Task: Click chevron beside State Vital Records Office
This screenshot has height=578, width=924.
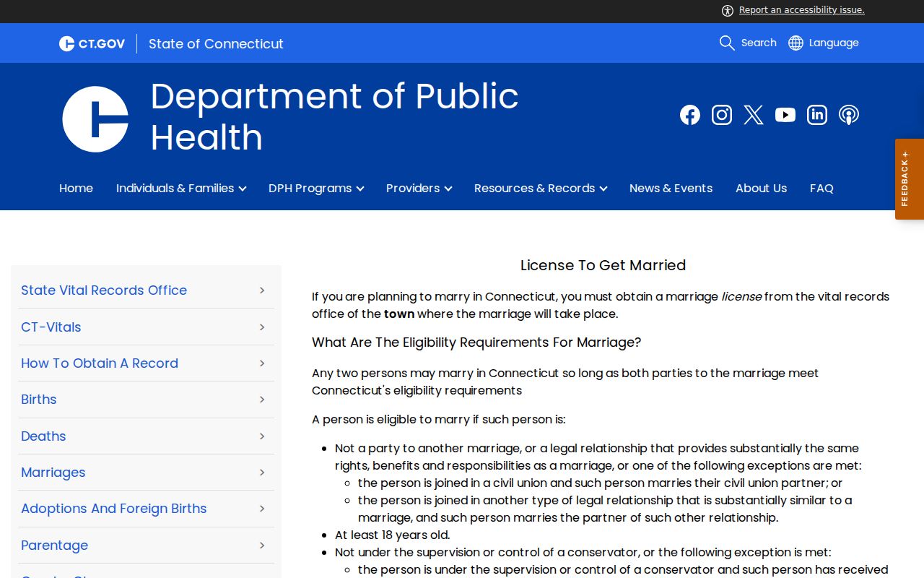Action: (x=262, y=290)
